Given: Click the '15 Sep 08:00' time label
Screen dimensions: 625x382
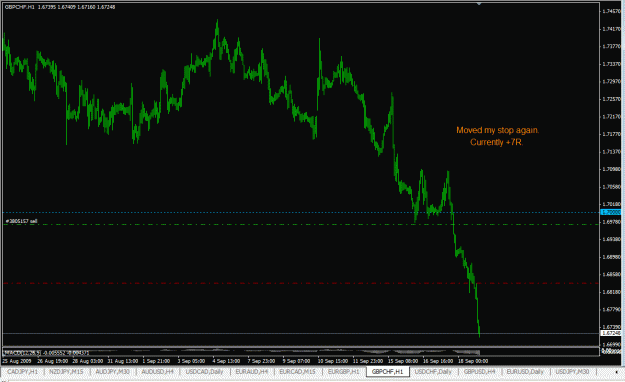Looking at the screenshot, I should [x=403, y=361].
